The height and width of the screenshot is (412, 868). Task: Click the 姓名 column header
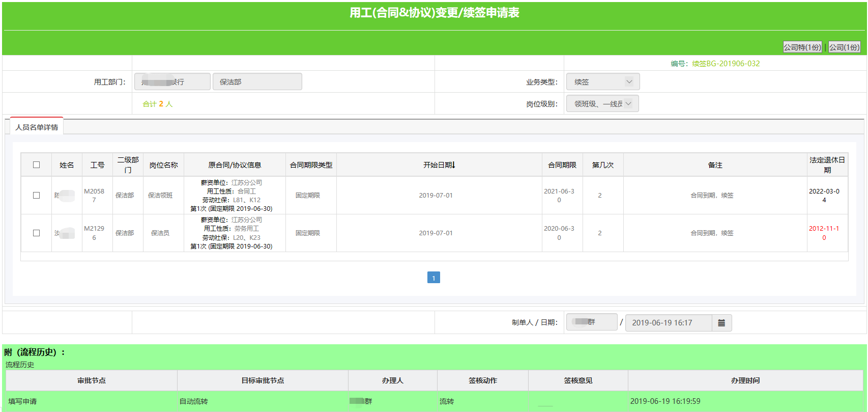coord(67,165)
